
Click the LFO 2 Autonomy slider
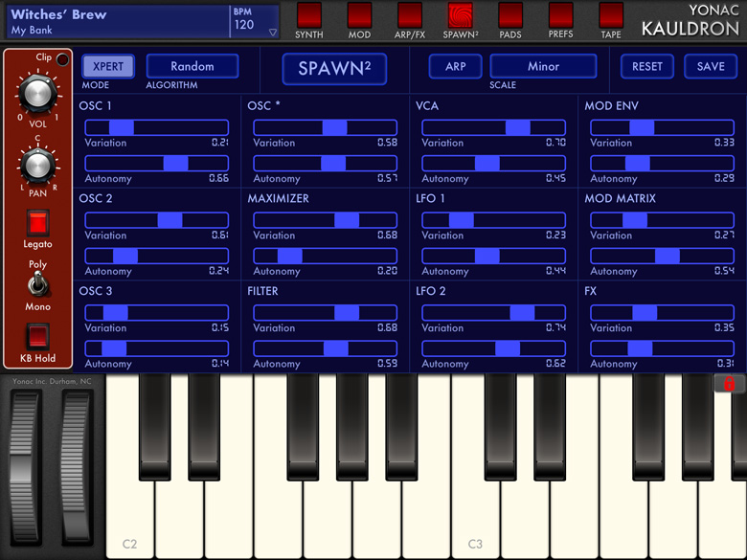click(494, 348)
